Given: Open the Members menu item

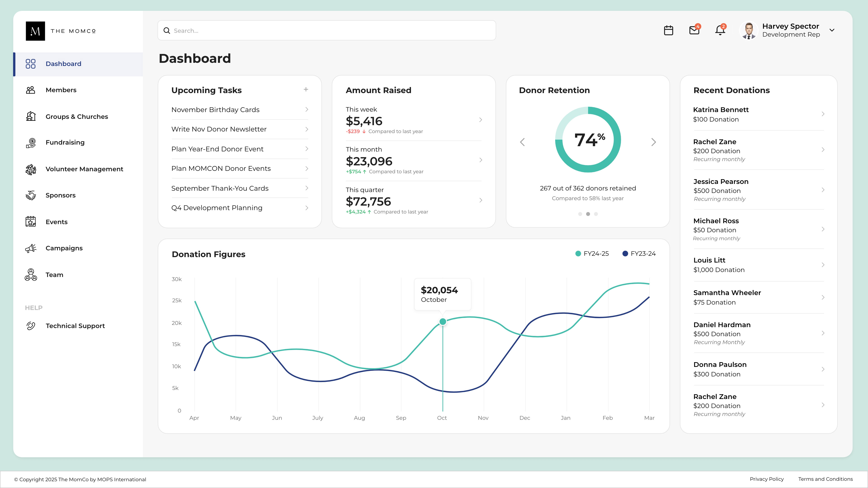Looking at the screenshot, I should [x=61, y=90].
